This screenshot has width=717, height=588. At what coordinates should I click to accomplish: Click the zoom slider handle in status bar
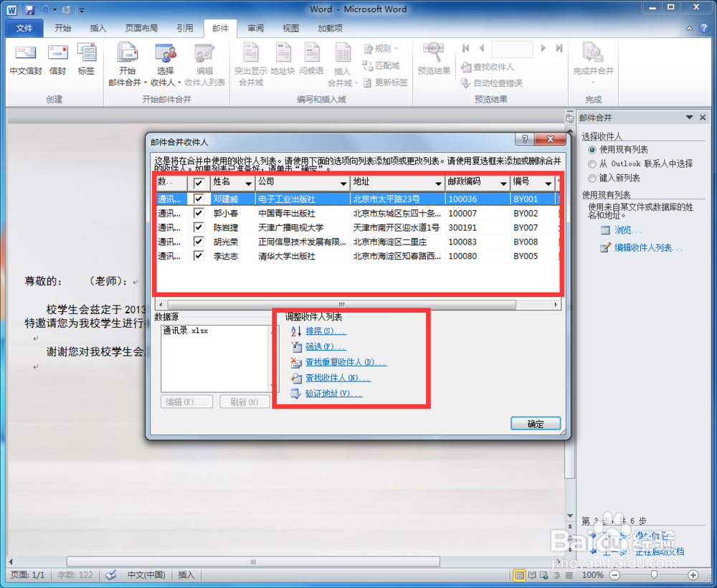[654, 575]
